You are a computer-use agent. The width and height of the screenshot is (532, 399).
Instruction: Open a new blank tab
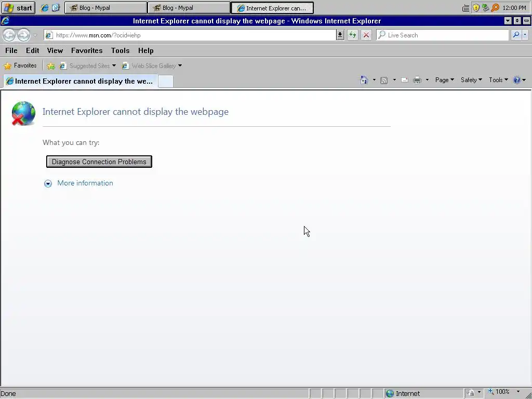166,82
